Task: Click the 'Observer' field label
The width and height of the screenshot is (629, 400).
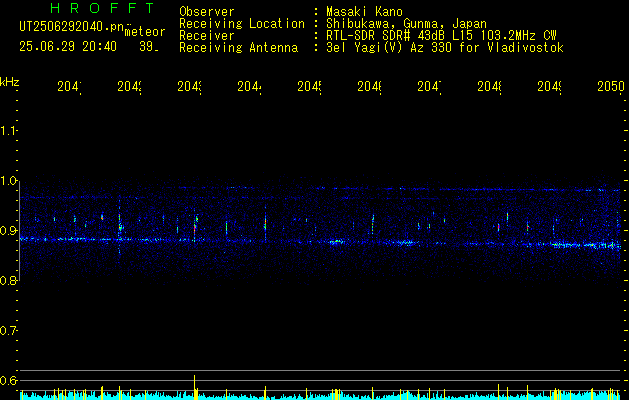Action: click(x=207, y=12)
